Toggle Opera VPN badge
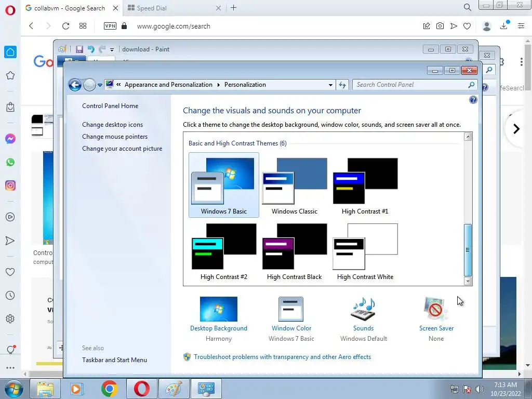This screenshot has width=532, height=399. pos(110,26)
